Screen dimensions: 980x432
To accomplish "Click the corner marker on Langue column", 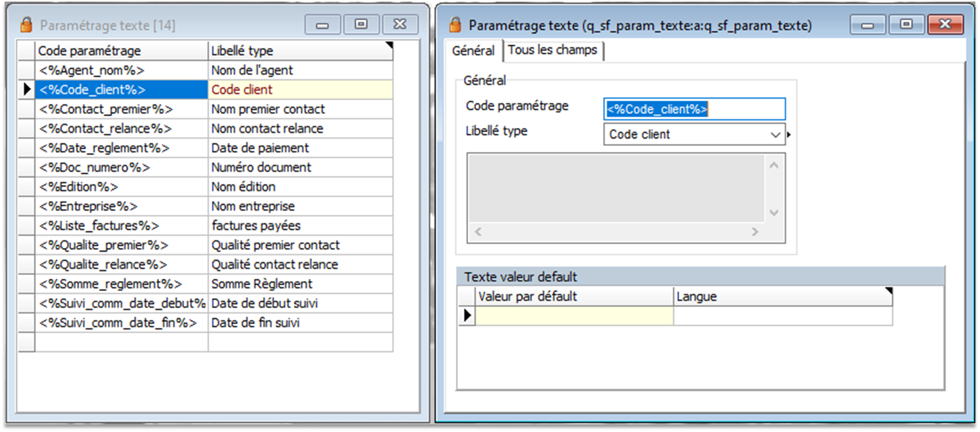I will [x=888, y=291].
